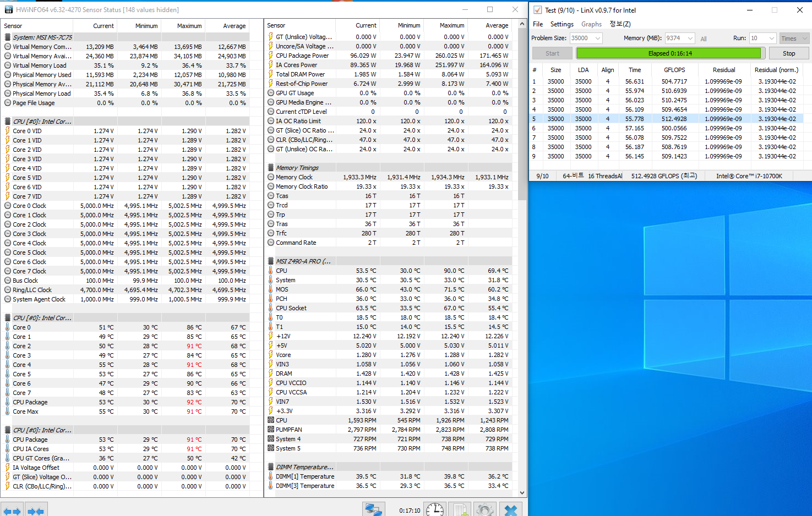
Task: Click the fan icon beside PUMPFAN
Action: (x=271, y=430)
